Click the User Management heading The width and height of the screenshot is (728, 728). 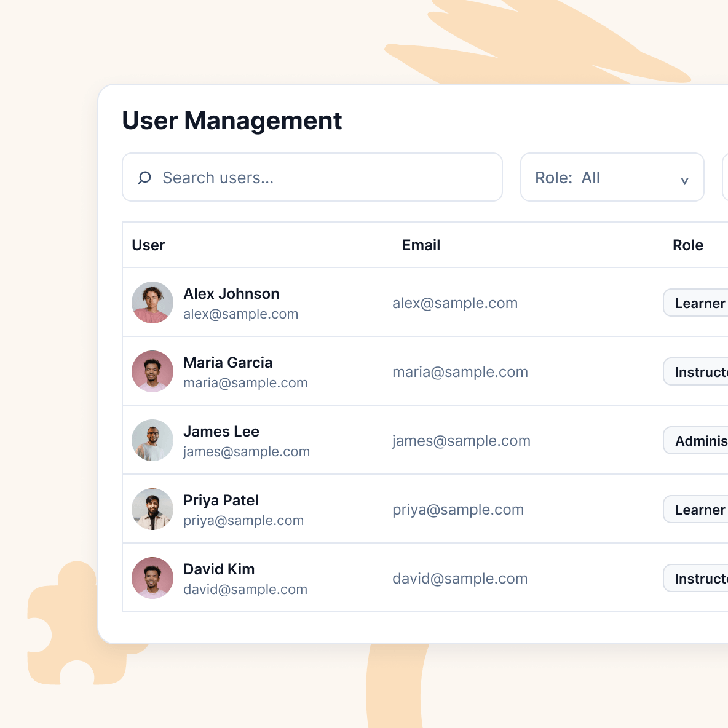click(x=232, y=121)
